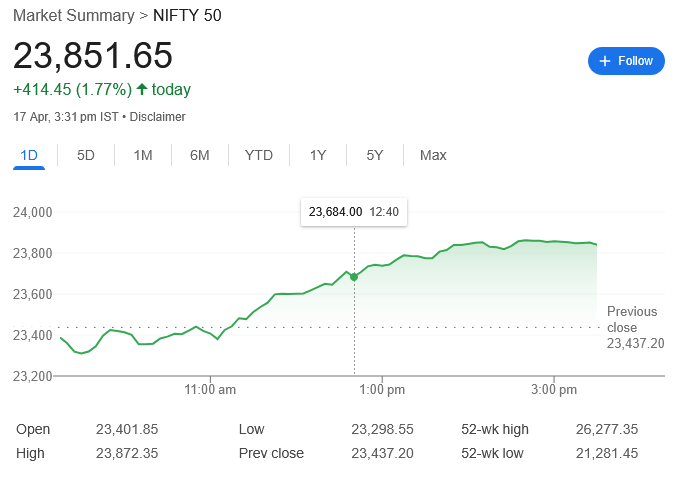Show the 6M chart range
The height and width of the screenshot is (480, 684).
pyautogui.click(x=200, y=155)
